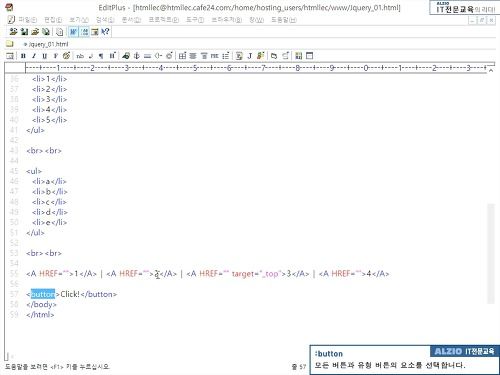Click '<br><br>' on line 43
This screenshot has height=375, width=500.
coord(44,151)
